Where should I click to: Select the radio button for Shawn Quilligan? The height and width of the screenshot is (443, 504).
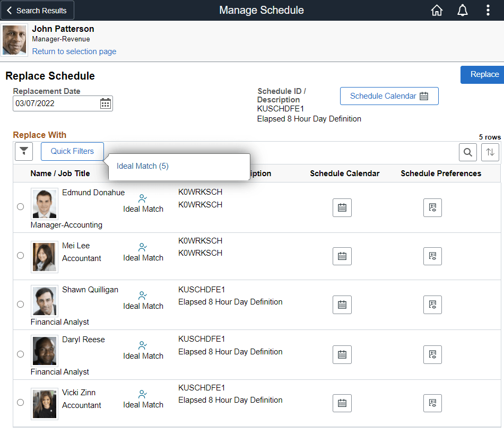tap(20, 305)
